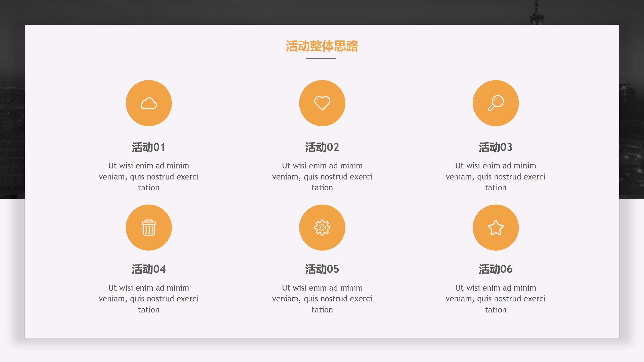Select the heart icon above 活动02
This screenshot has width=644, height=362.
pyautogui.click(x=322, y=103)
